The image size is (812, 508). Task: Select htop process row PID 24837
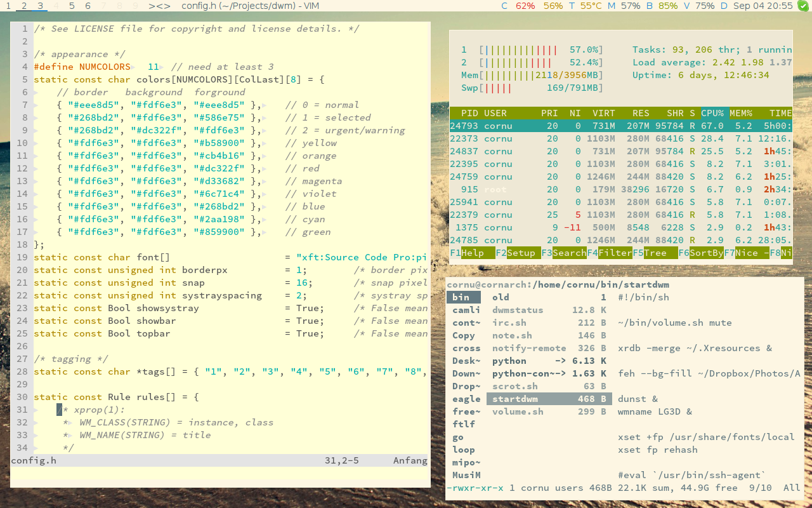coord(621,151)
